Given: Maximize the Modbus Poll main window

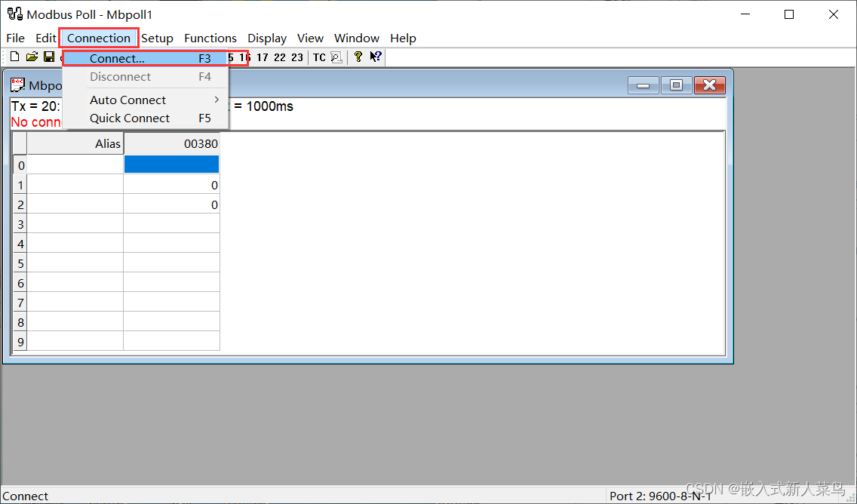Looking at the screenshot, I should (789, 14).
